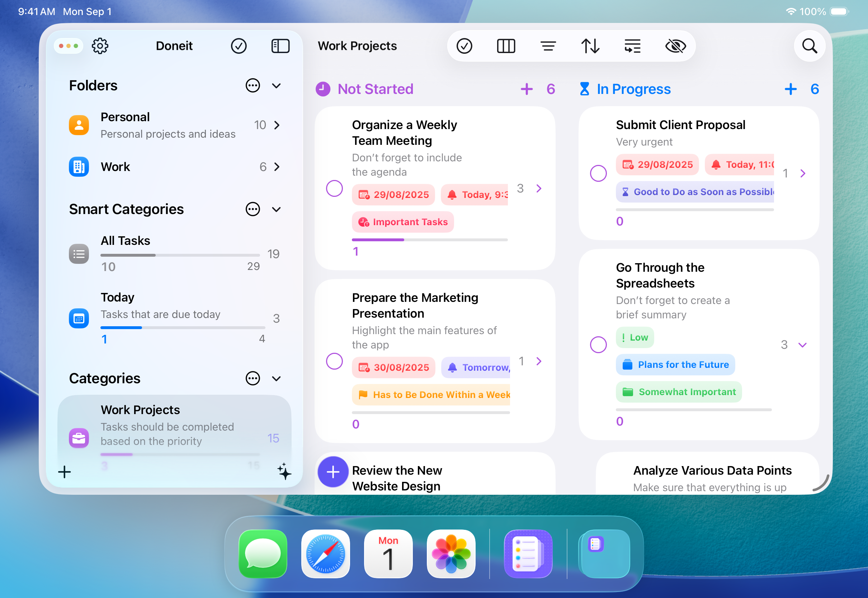This screenshot has height=598, width=868.
Task: Check off Organize a Weekly Team Meeting
Action: 334,188
